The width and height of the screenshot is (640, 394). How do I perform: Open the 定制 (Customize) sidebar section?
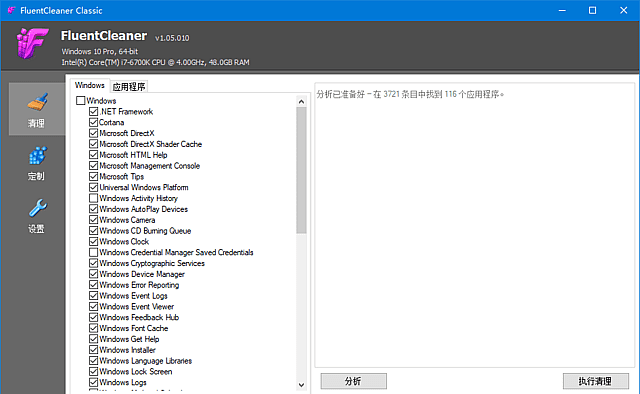[x=37, y=163]
